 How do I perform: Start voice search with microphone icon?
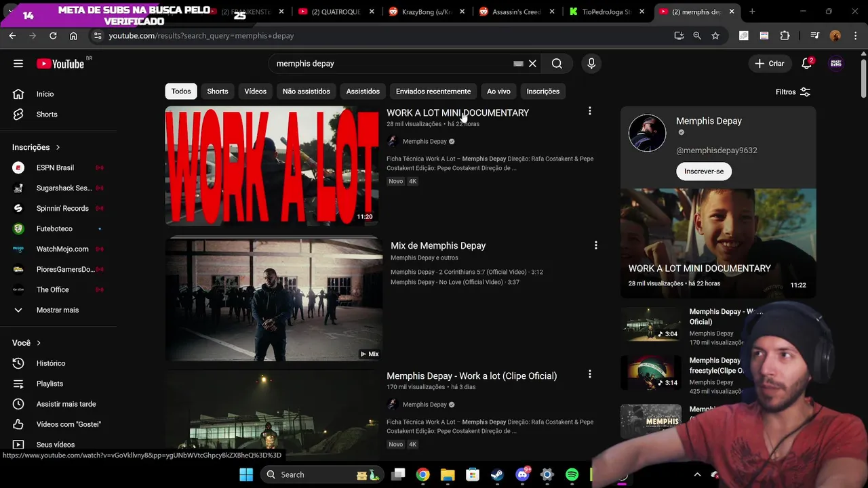coord(591,64)
